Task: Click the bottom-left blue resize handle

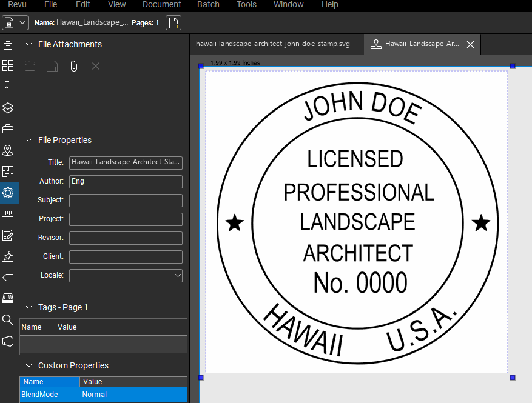Action: [201, 378]
